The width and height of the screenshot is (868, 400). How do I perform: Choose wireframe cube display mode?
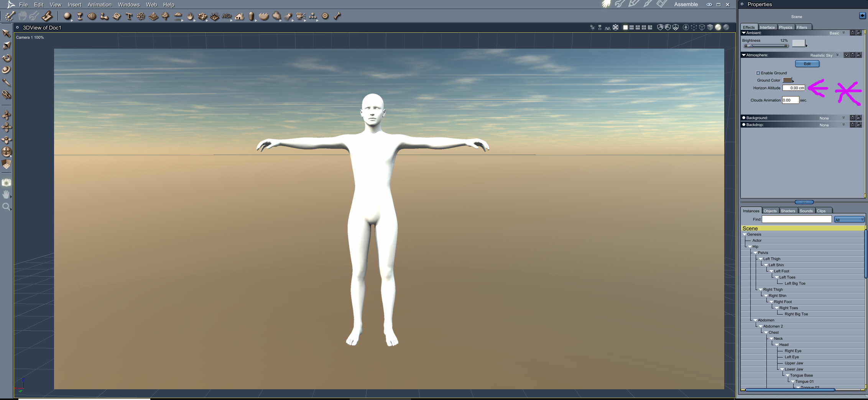[x=702, y=27]
